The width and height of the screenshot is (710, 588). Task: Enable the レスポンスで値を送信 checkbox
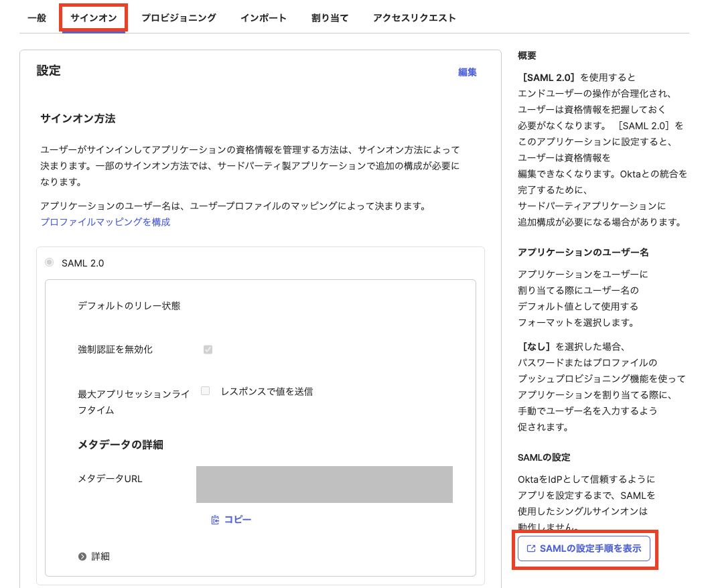(206, 391)
